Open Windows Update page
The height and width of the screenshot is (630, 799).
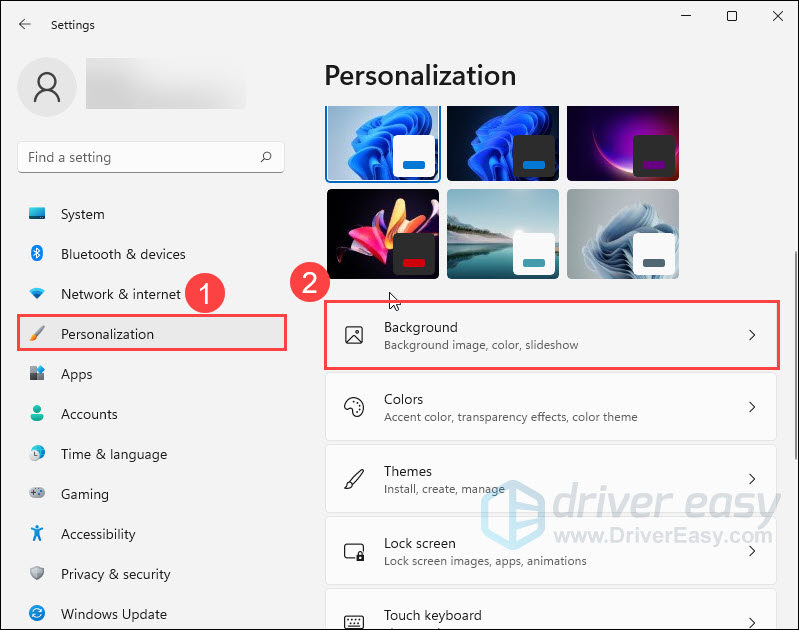pyautogui.click(x=151, y=614)
